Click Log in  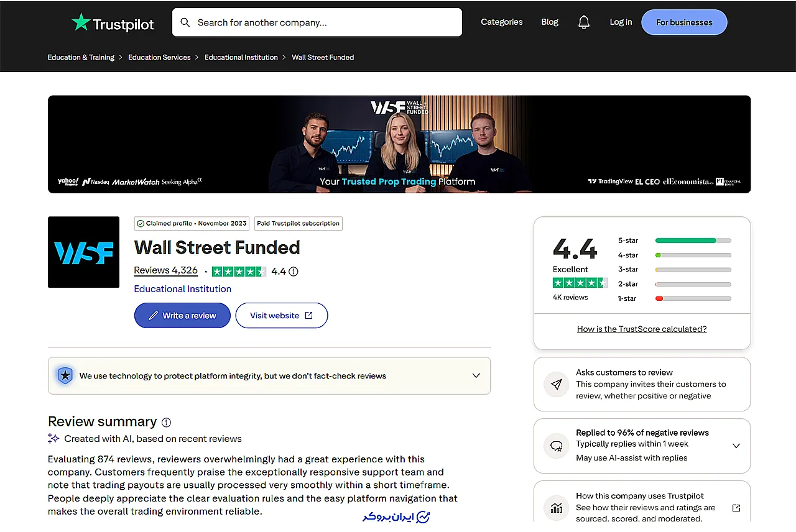point(621,22)
